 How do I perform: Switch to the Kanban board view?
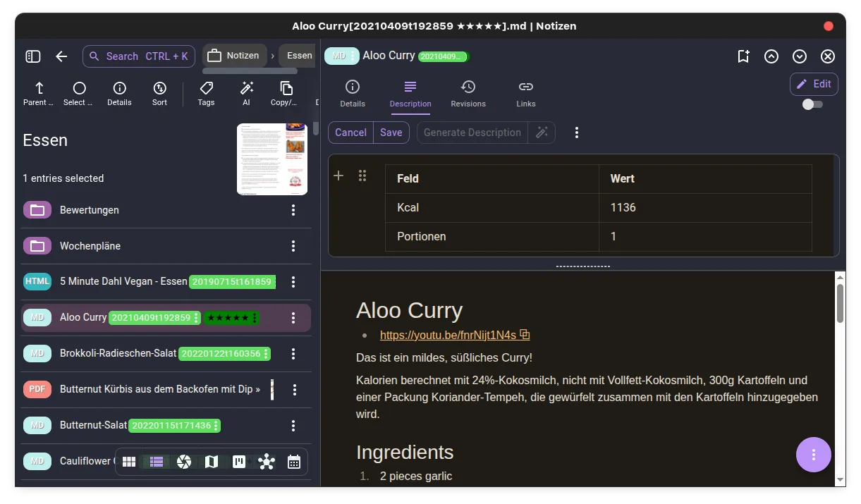point(239,462)
